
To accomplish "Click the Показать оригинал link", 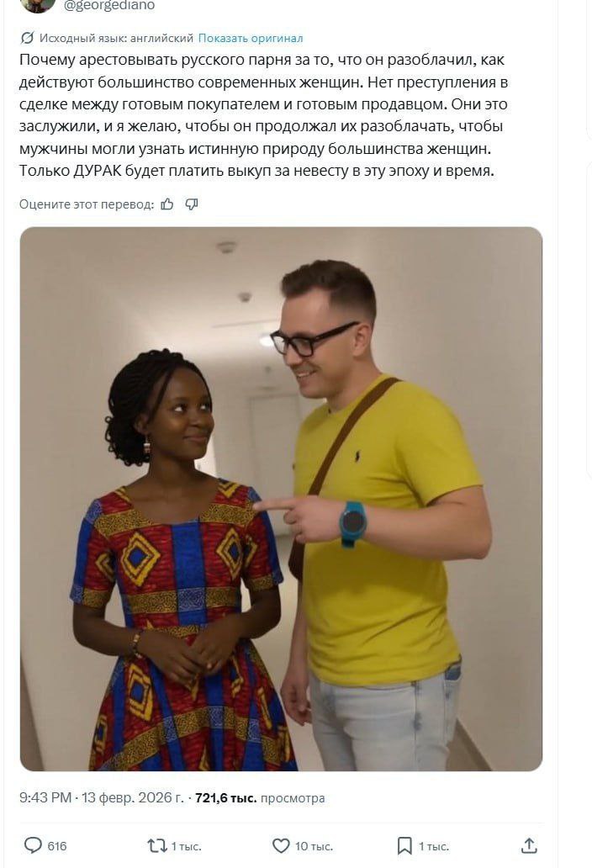I will coord(250,38).
